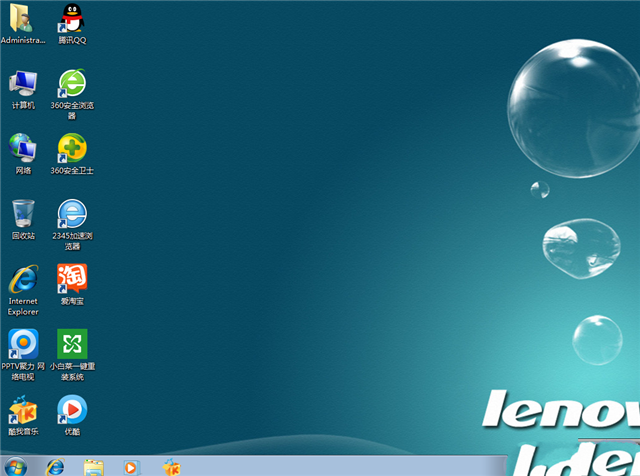640x476 pixels.
Task: Launch Windows Media Player from taskbar
Action: click(x=132, y=466)
